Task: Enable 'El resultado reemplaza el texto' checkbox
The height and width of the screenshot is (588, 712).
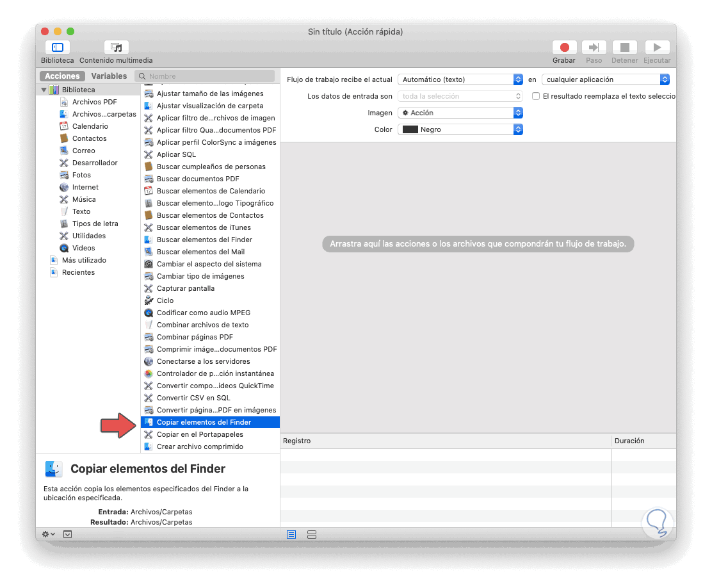Action: [x=536, y=96]
